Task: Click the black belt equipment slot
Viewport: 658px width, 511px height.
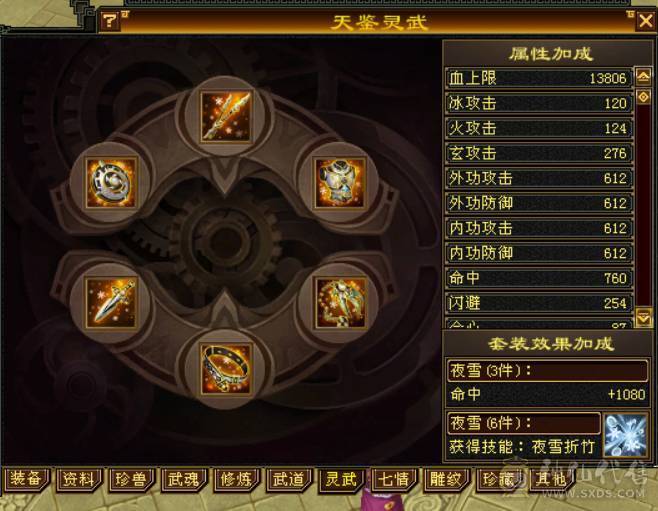Action: pyautogui.click(x=226, y=369)
